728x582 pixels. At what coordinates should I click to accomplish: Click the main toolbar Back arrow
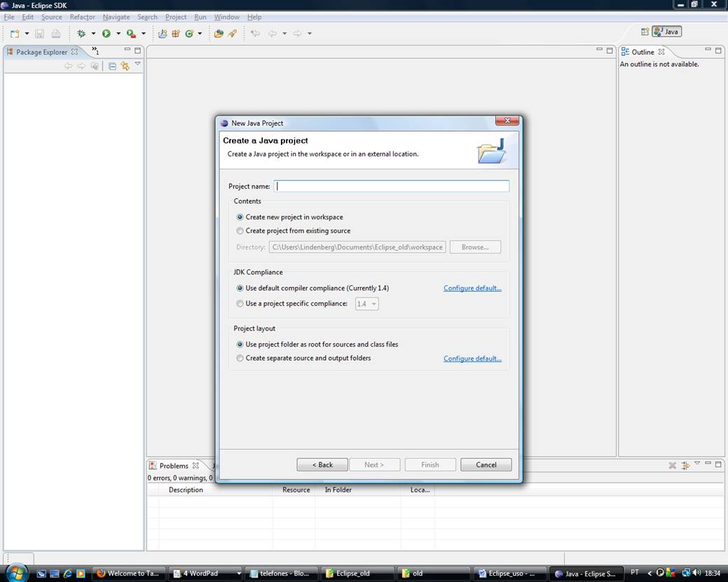273,34
